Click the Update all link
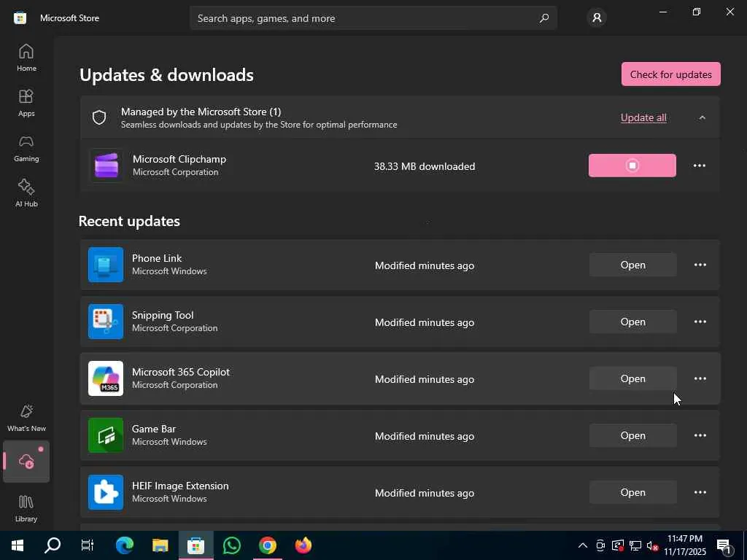The width and height of the screenshot is (747, 560). pos(643,117)
